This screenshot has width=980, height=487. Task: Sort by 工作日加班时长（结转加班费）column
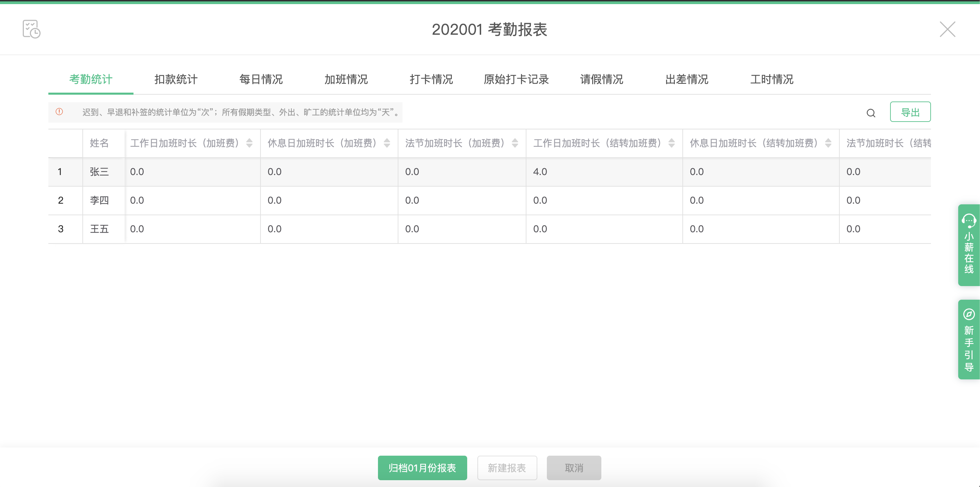pyautogui.click(x=671, y=143)
